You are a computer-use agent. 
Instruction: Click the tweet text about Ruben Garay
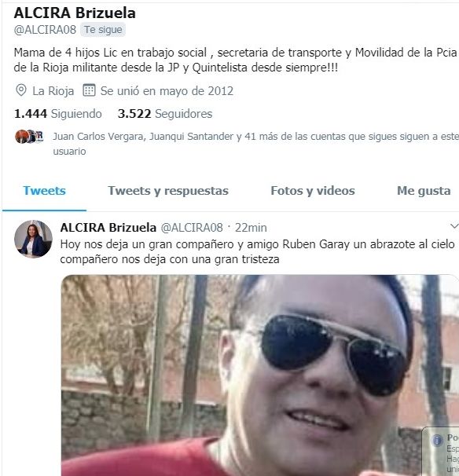pos(257,251)
